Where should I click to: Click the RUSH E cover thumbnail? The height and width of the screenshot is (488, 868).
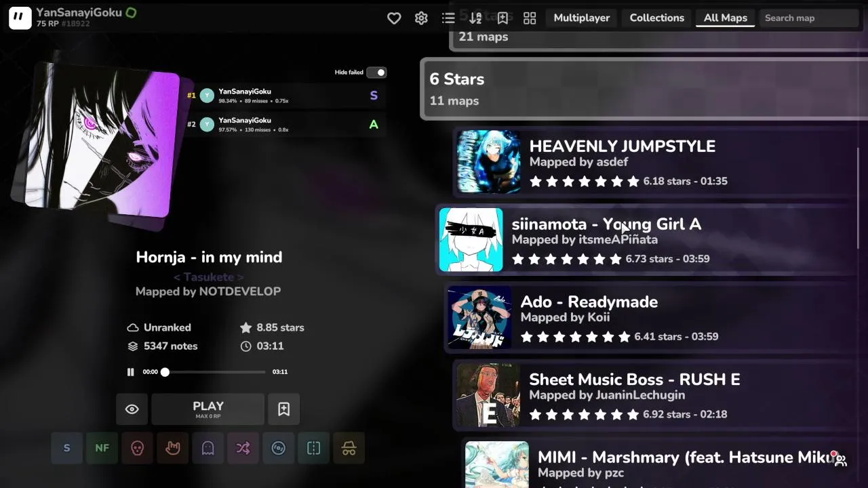489,396
